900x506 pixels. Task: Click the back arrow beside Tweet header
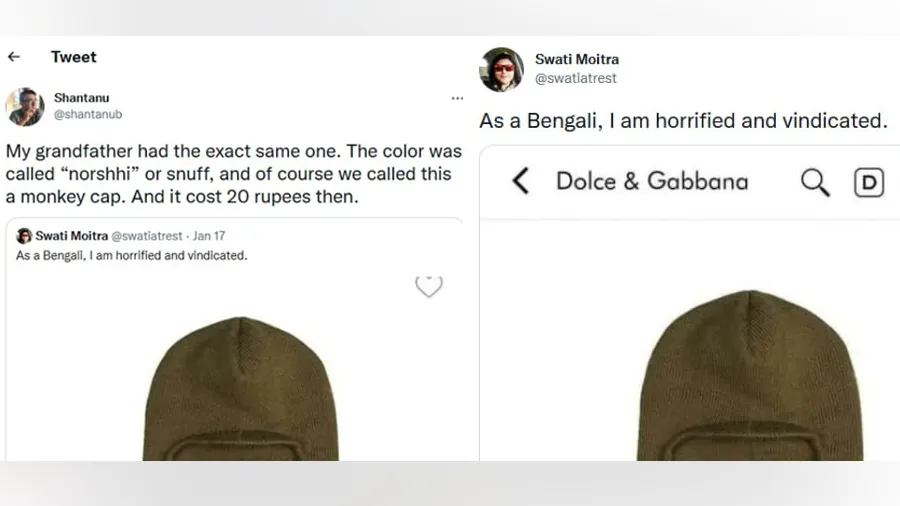(14, 57)
